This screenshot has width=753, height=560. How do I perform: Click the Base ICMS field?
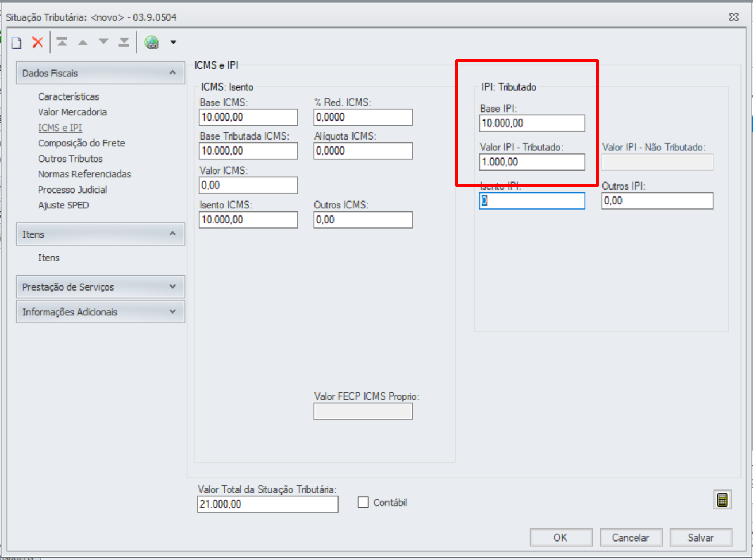tap(248, 117)
